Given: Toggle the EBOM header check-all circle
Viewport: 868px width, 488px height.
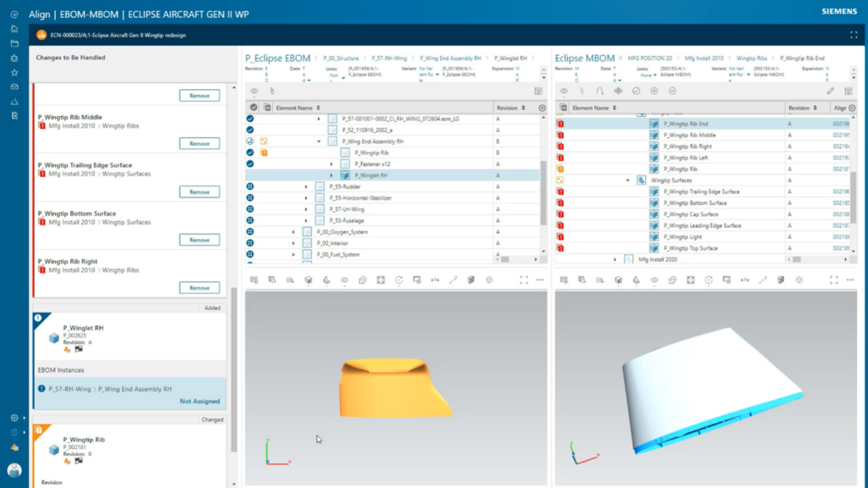Looking at the screenshot, I should [253, 108].
